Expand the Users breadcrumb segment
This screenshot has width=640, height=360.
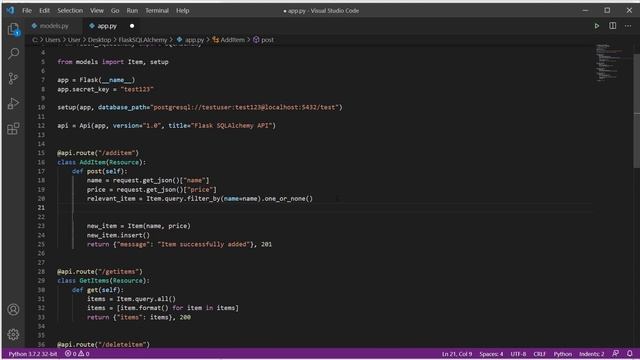[53, 40]
